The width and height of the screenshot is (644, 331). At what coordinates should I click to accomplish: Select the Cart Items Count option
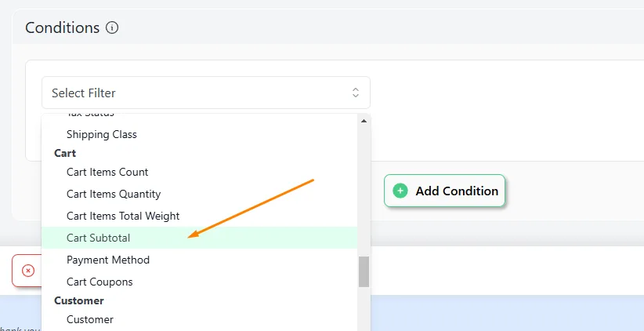click(x=199, y=172)
